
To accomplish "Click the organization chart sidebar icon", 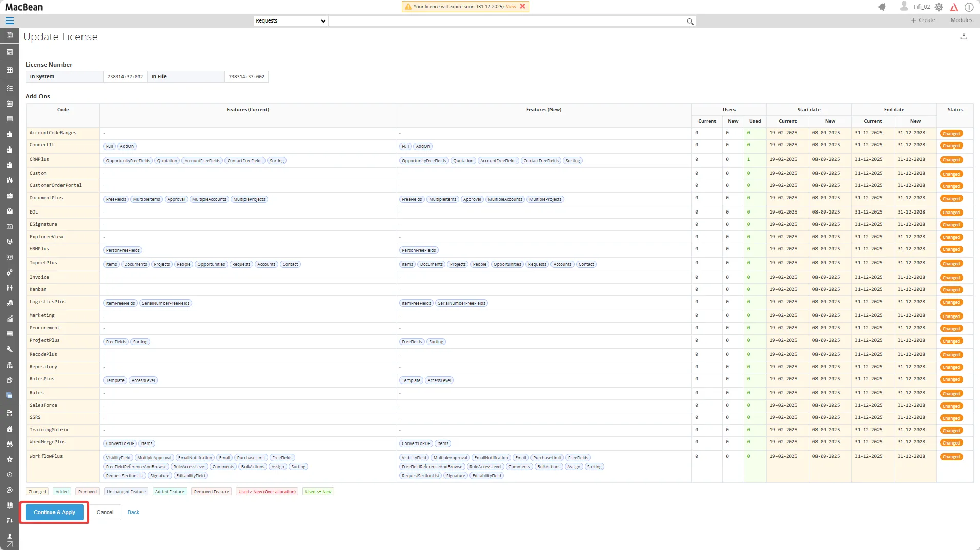I will coord(9,365).
